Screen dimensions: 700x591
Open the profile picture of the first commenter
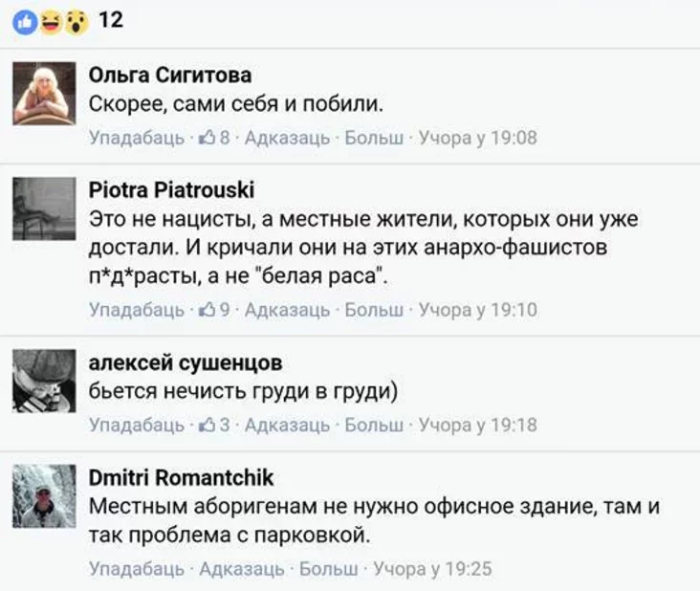click(44, 94)
